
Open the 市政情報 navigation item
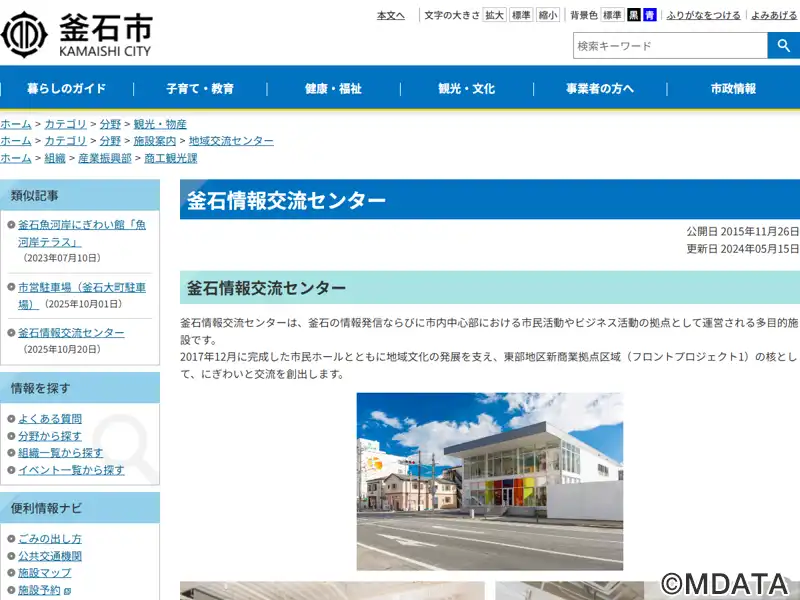(x=733, y=89)
